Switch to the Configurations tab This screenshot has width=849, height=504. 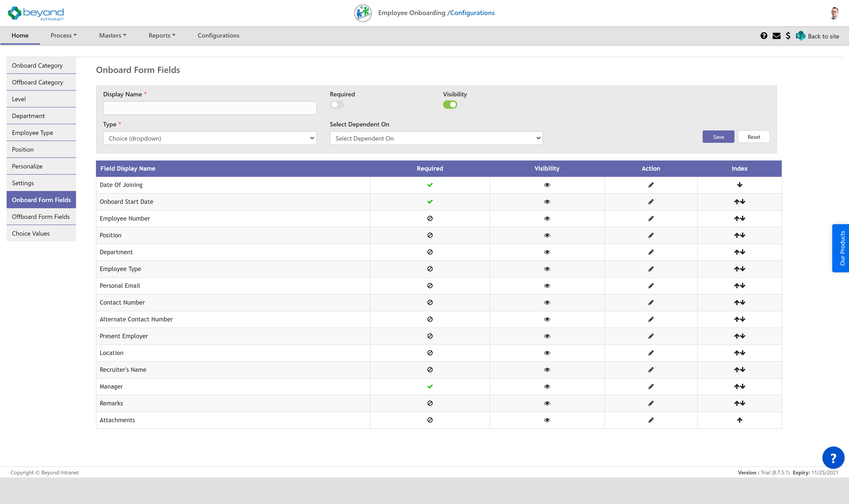218,35
